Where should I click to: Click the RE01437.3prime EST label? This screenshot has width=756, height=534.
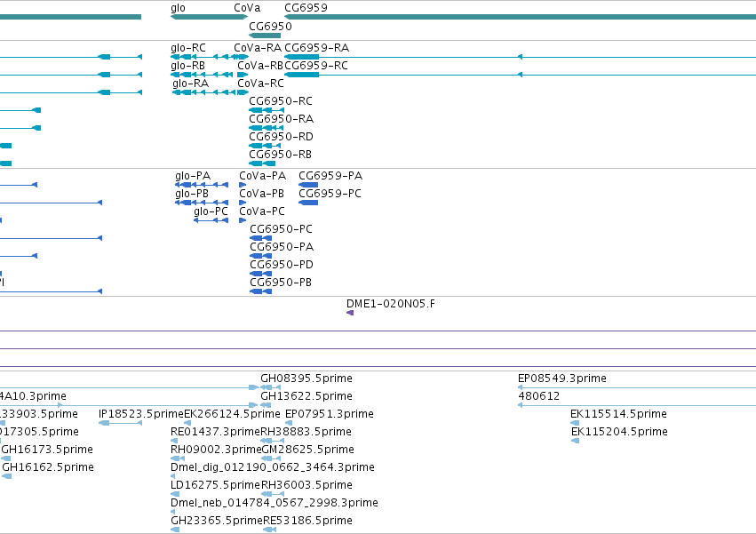click(216, 432)
